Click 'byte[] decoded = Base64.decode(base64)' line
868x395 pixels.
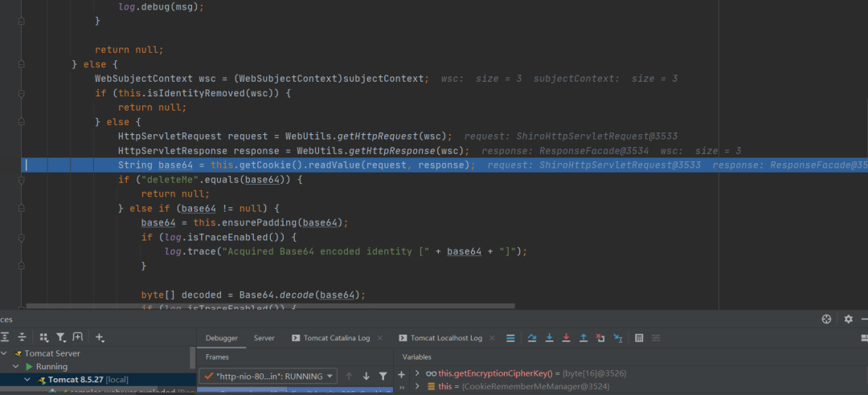253,295
